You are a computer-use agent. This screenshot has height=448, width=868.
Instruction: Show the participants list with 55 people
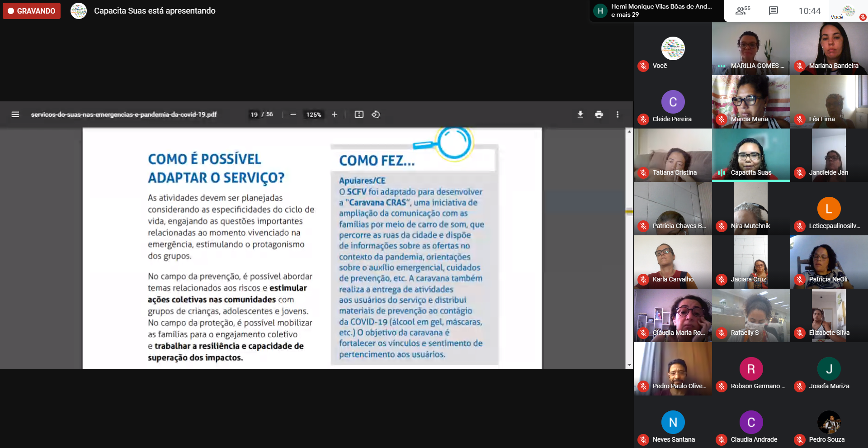pos(742,11)
